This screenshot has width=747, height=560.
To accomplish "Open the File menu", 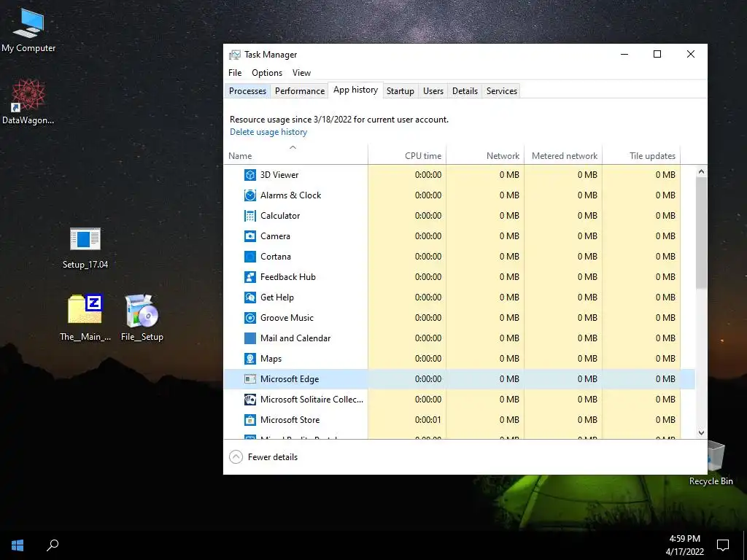I will click(235, 73).
